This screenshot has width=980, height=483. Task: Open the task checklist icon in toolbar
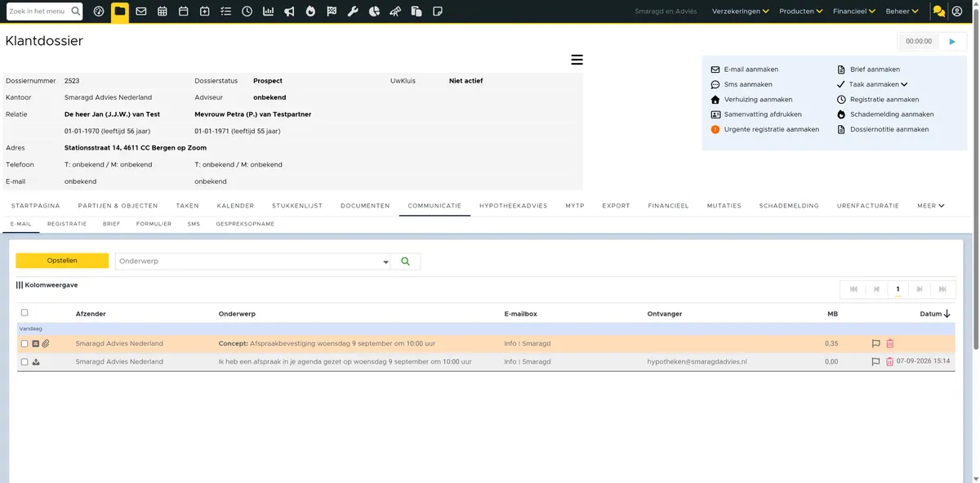pos(225,11)
